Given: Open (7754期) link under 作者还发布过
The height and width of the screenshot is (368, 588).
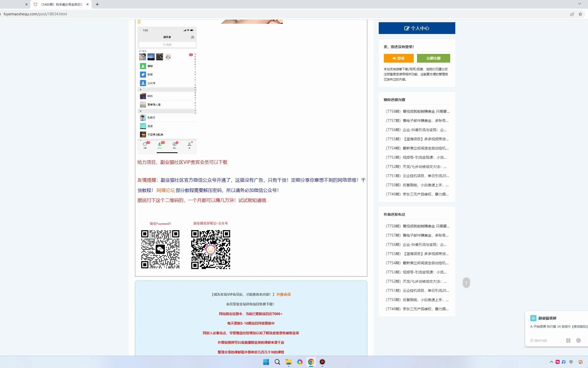Looking at the screenshot, I should tap(417, 263).
